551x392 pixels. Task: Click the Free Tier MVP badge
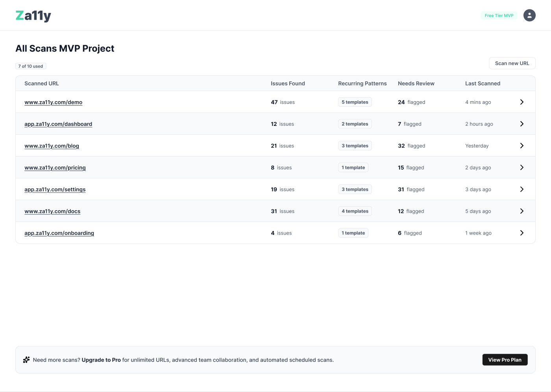click(x=499, y=16)
